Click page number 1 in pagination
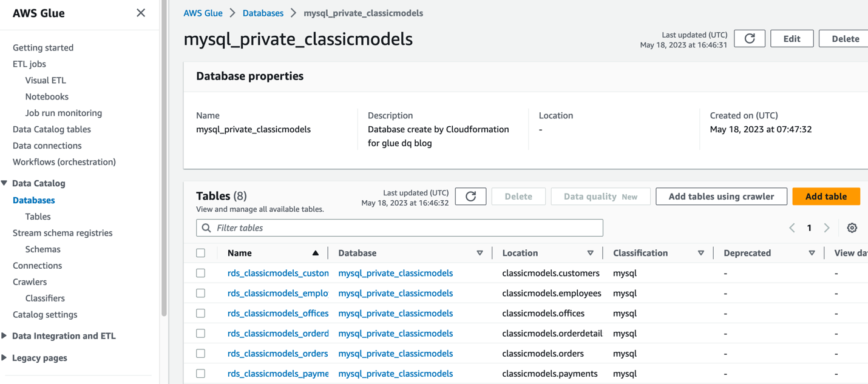This screenshot has height=384, width=868. coord(809,228)
